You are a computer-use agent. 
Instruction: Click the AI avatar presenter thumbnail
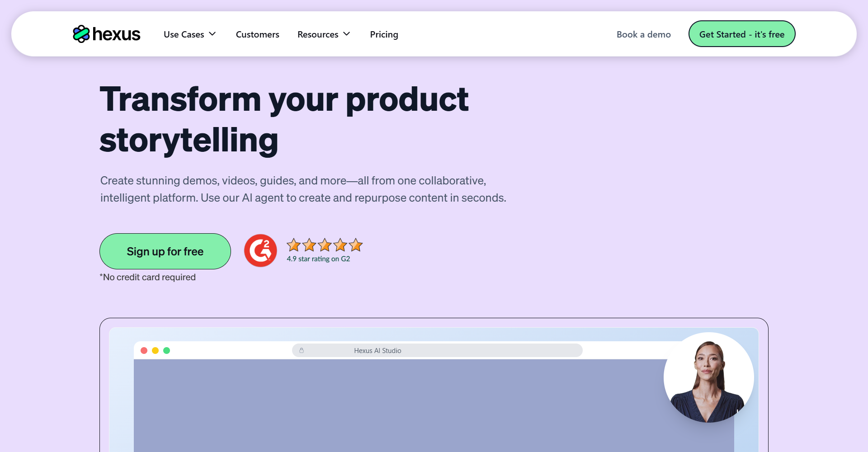(708, 377)
